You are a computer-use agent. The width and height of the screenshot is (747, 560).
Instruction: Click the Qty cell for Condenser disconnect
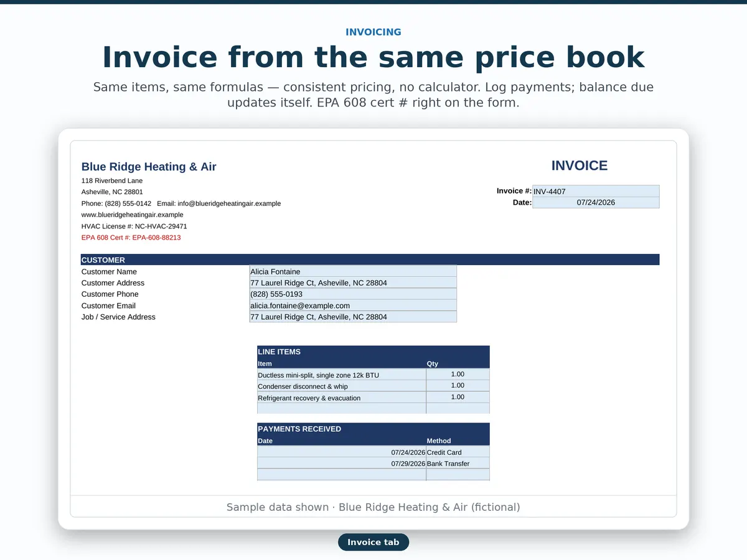click(458, 386)
